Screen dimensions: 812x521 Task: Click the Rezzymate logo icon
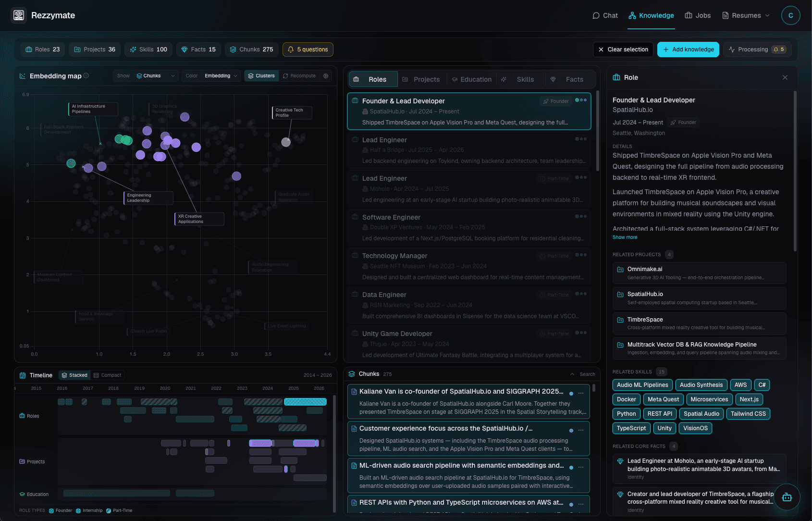pyautogui.click(x=19, y=15)
